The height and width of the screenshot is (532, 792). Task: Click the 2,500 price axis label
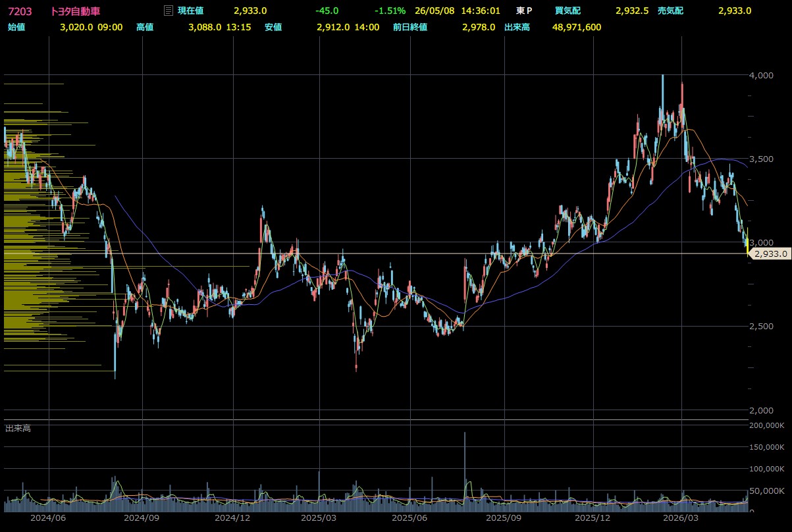click(x=761, y=327)
